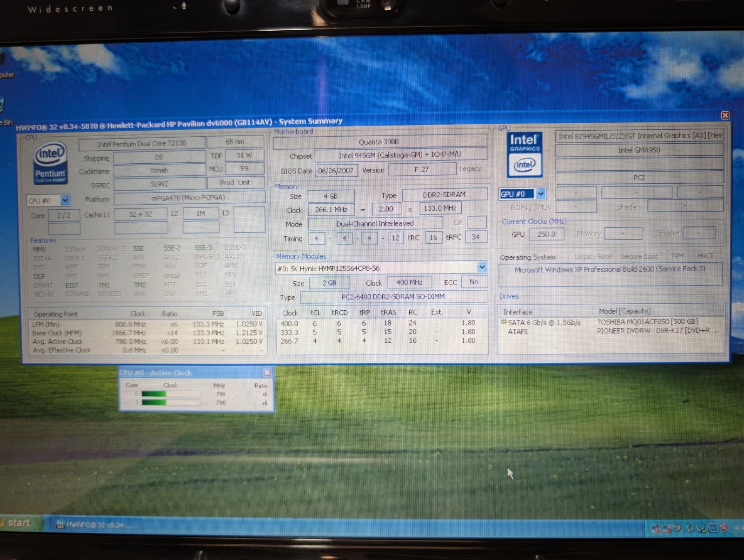Click the GPU bus field showing PCI
This screenshot has height=560, width=744.
point(639,178)
